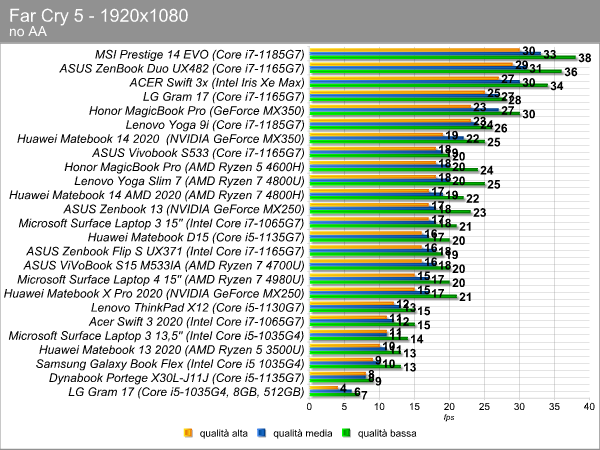The width and height of the screenshot is (600, 450).
Task: Click ASUS Zenbook Flip S UX371 label
Action: coord(165,251)
